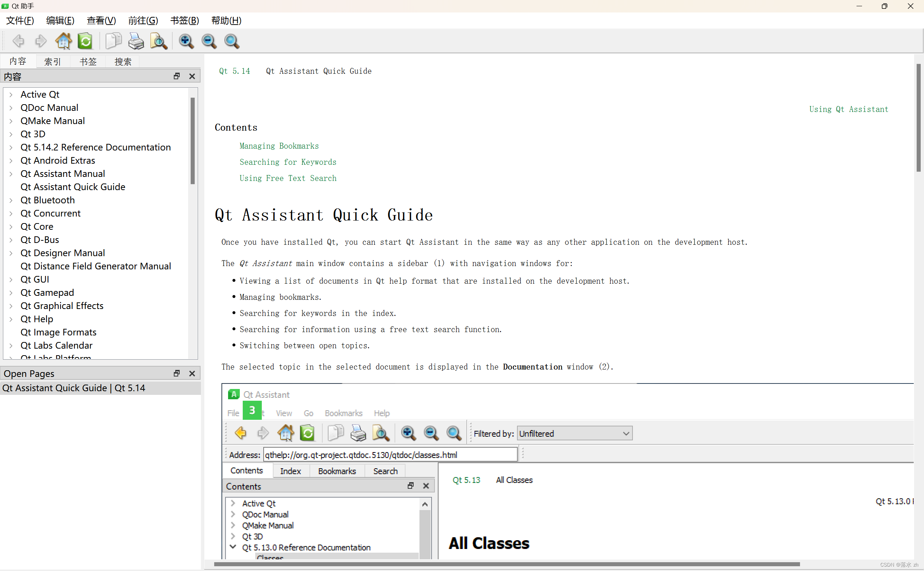Expand Qt 5.14.2 Reference Documentation node
The width and height of the screenshot is (924, 571).
[x=11, y=147]
